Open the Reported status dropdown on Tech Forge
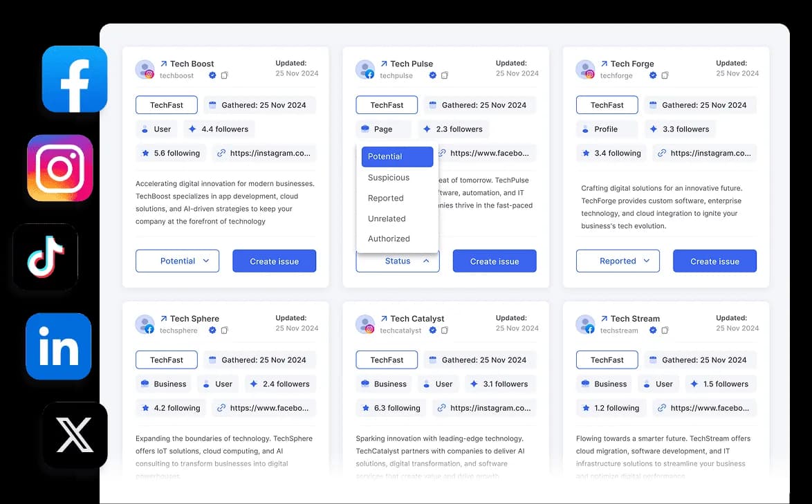 pos(618,261)
